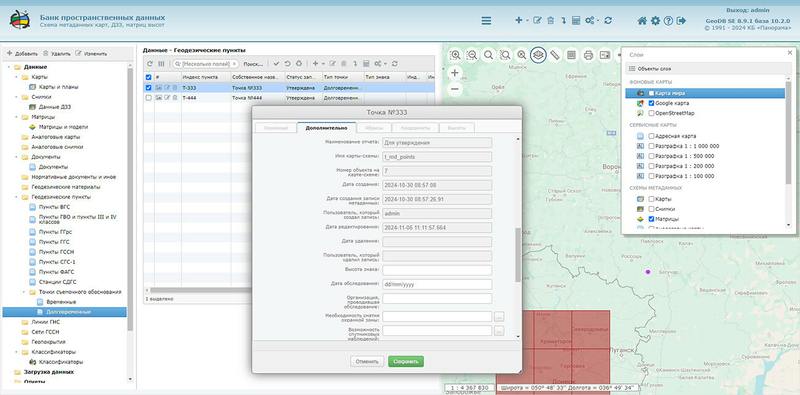Image resolution: width=800 pixels, height=395 pixels.
Task: Click the green Сохранить button
Action: [x=406, y=361]
